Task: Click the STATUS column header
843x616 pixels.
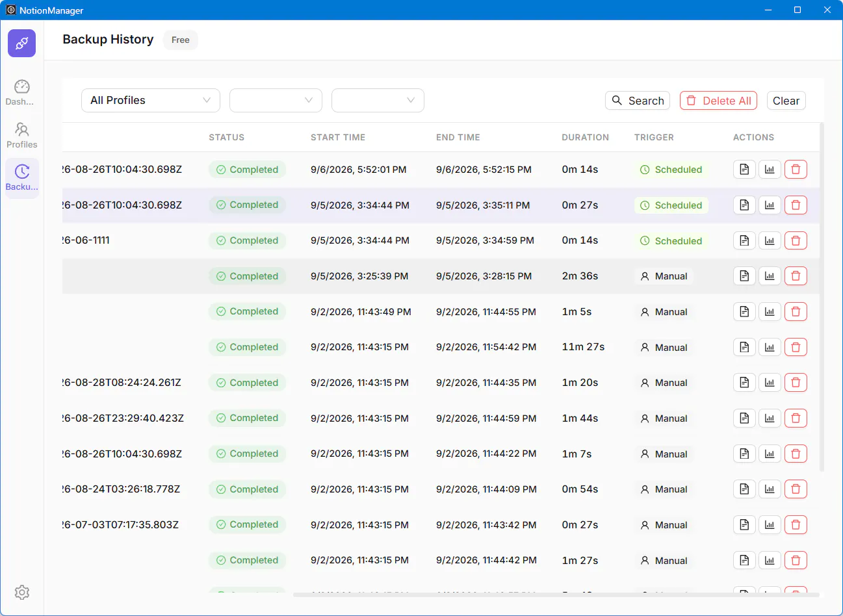Action: 226,137
